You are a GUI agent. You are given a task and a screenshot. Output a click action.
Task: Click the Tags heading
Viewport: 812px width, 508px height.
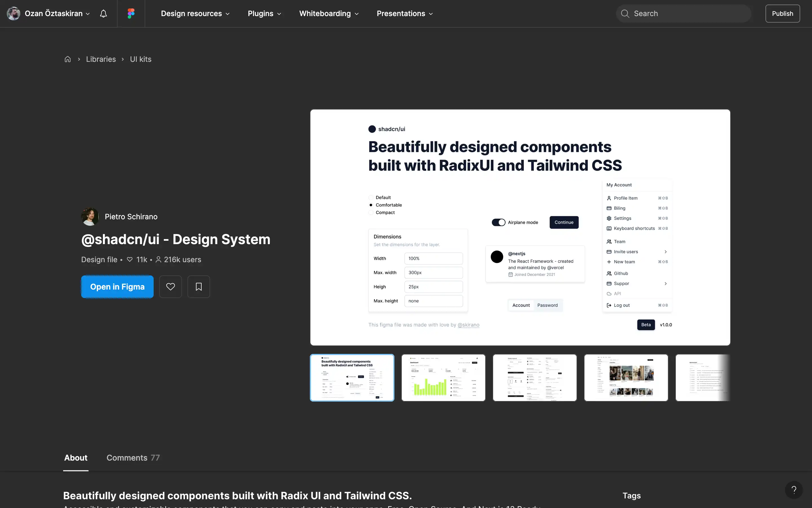coord(632,496)
